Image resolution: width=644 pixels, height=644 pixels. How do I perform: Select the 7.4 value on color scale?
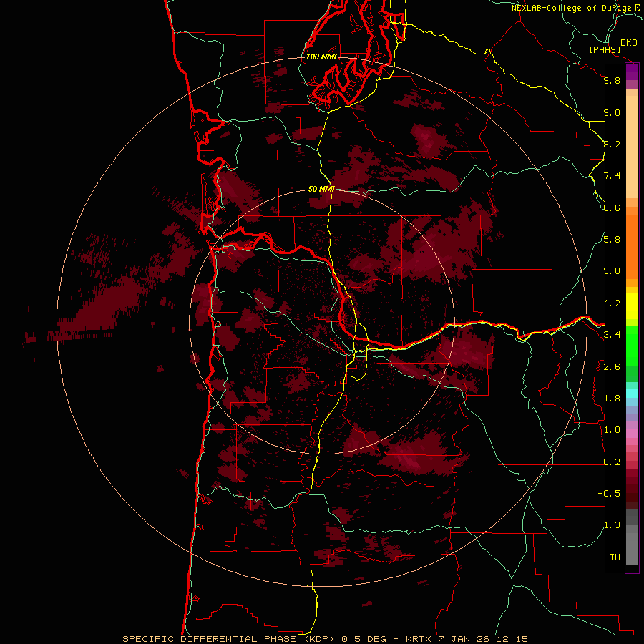(x=612, y=176)
